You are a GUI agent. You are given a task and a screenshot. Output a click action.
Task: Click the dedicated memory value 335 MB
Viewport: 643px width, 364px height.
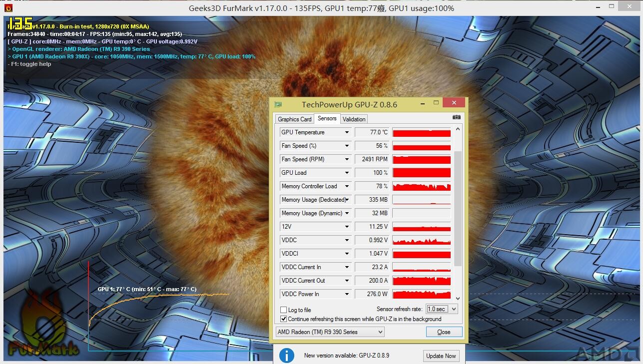[x=372, y=200]
